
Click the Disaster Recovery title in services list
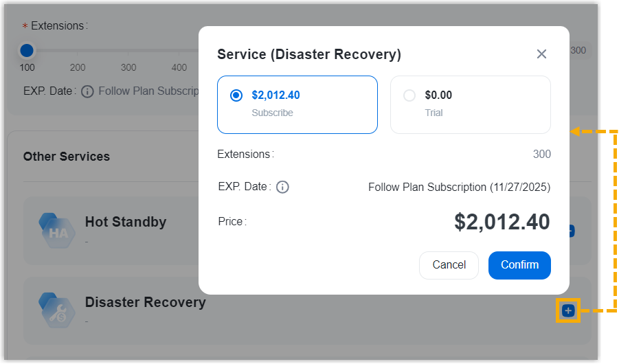145,302
